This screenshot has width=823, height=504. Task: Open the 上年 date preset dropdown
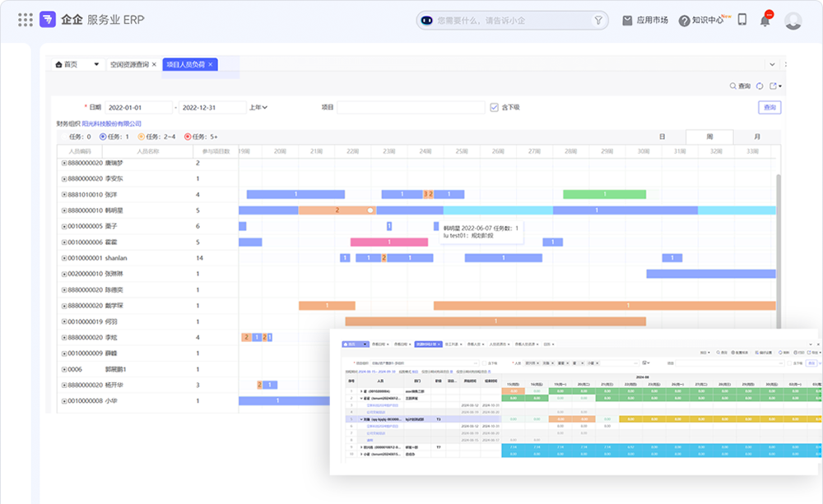click(258, 108)
